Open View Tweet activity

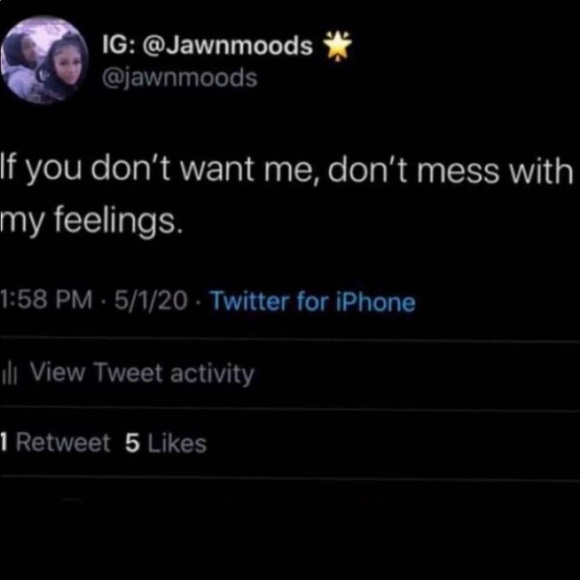(128, 374)
